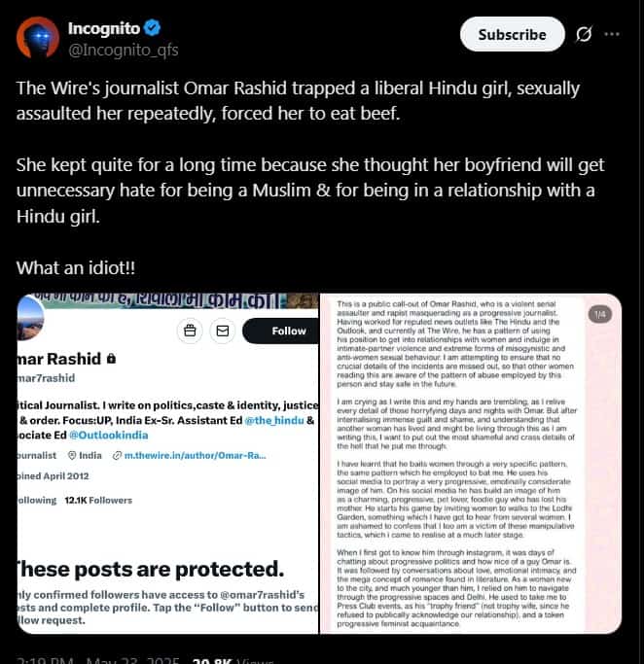Click the Subscribe button
Viewport: 644px width, 664px height.
pyautogui.click(x=513, y=34)
